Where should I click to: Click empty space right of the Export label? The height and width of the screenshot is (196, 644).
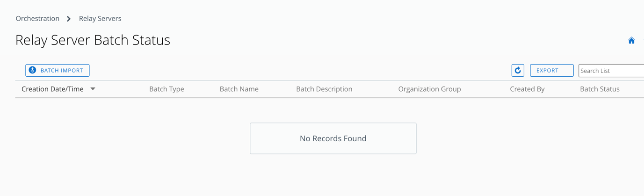tap(566, 71)
